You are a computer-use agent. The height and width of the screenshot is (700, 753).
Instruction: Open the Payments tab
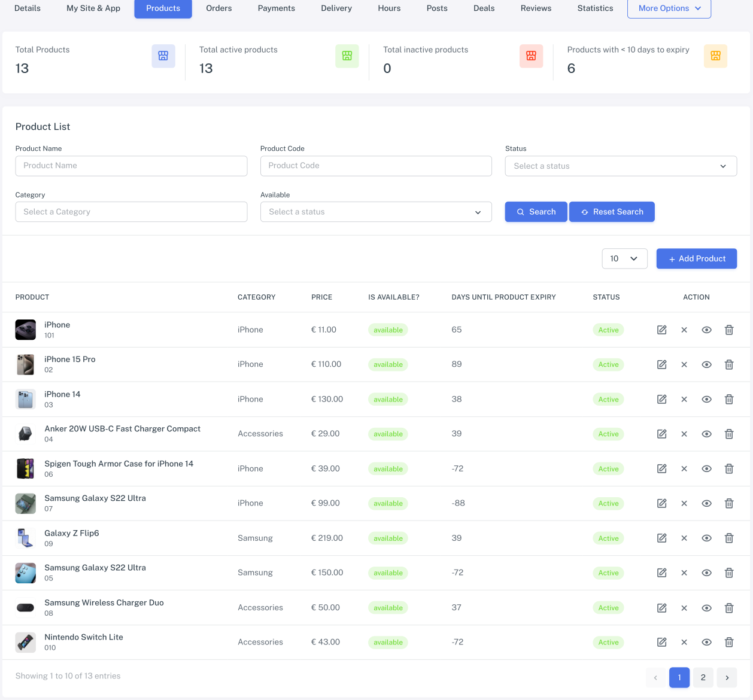277,8
